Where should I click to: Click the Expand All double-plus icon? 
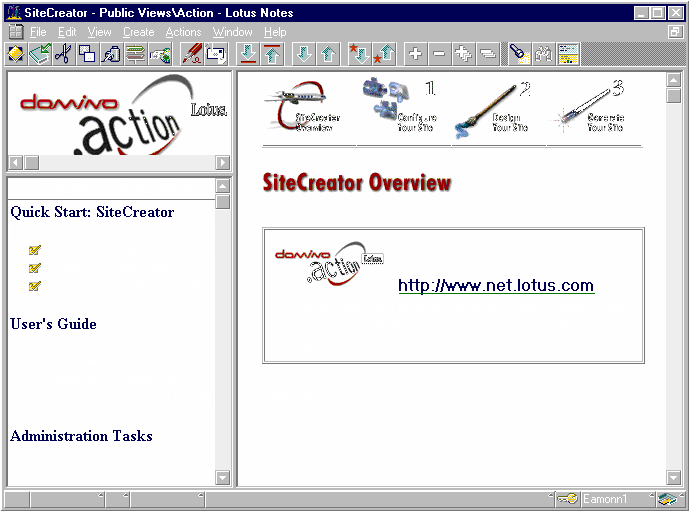point(463,54)
